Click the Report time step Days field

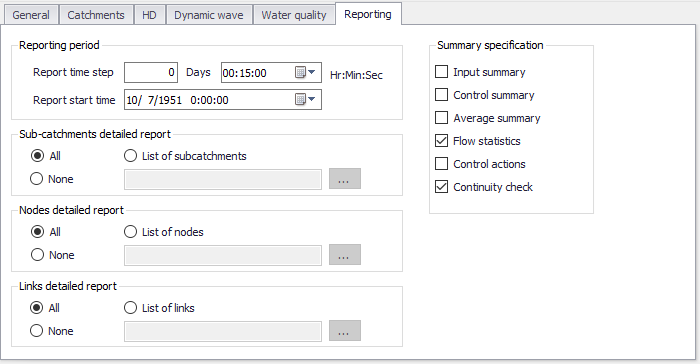(x=151, y=72)
